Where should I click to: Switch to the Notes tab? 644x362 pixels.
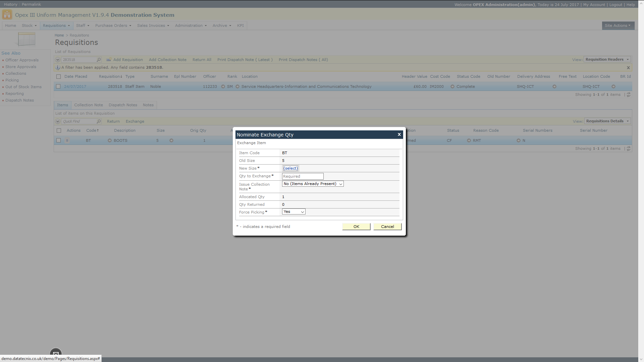coord(148,105)
